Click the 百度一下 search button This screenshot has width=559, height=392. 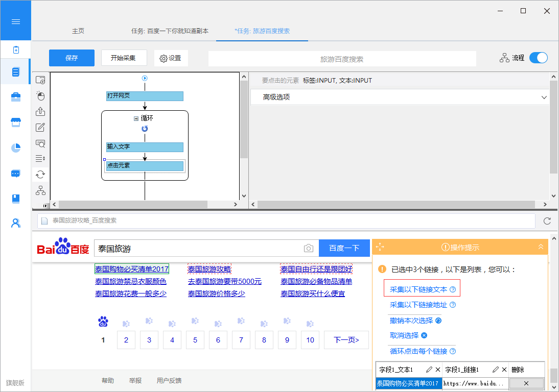coord(344,248)
